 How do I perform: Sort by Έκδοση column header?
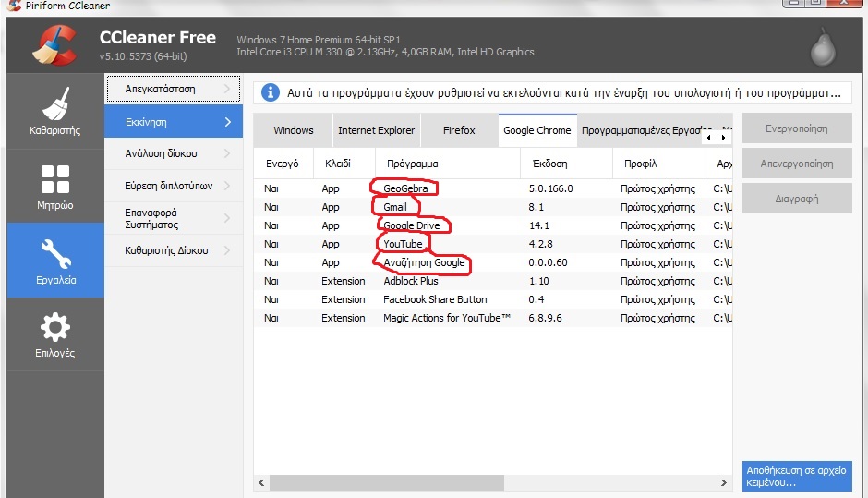coord(566,164)
